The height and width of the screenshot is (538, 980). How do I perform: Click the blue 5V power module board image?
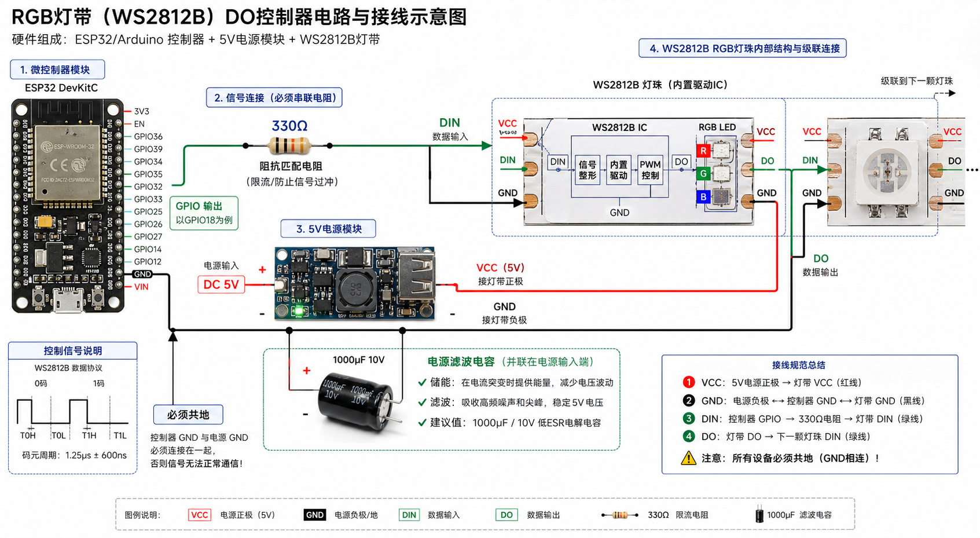click(x=355, y=283)
